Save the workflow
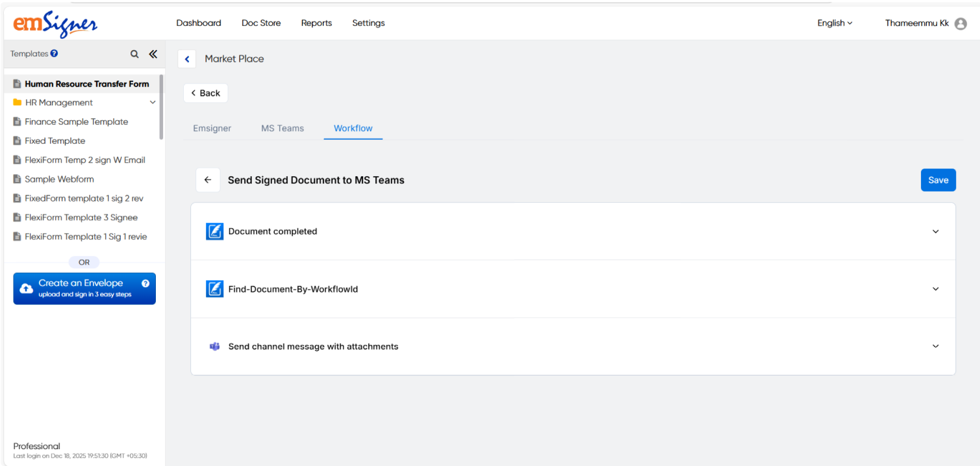The width and height of the screenshot is (980, 466). click(938, 180)
